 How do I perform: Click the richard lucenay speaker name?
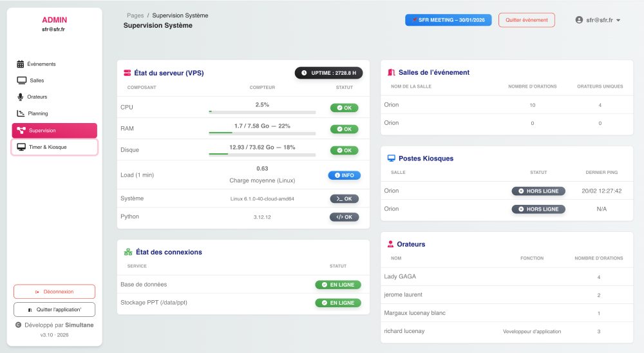pos(404,331)
